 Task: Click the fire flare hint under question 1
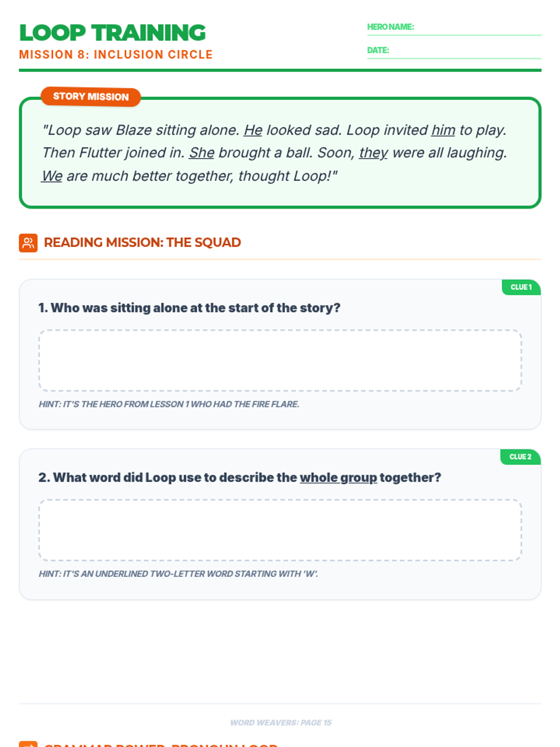(x=169, y=404)
